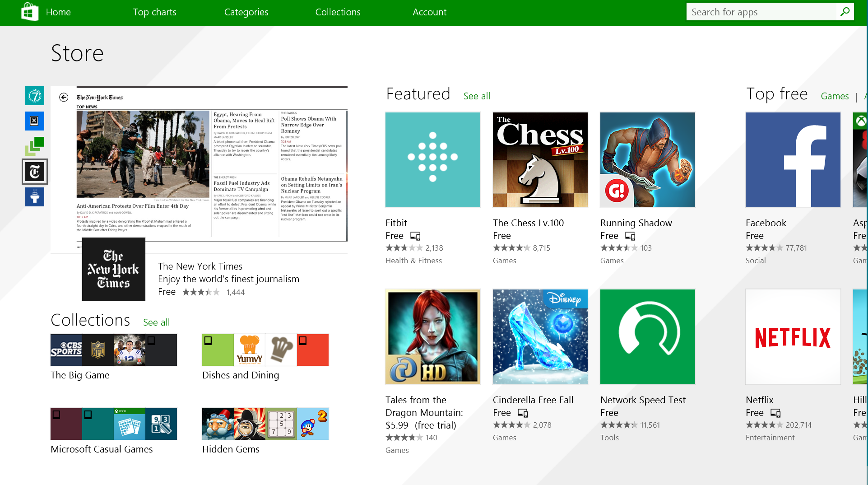
Task: Click the Network Speed Test name text
Action: click(643, 400)
